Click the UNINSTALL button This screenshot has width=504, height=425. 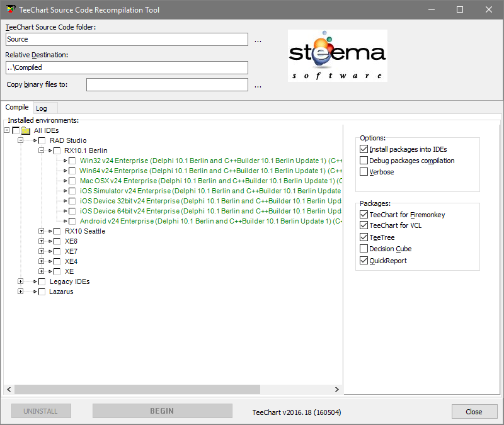(x=41, y=411)
